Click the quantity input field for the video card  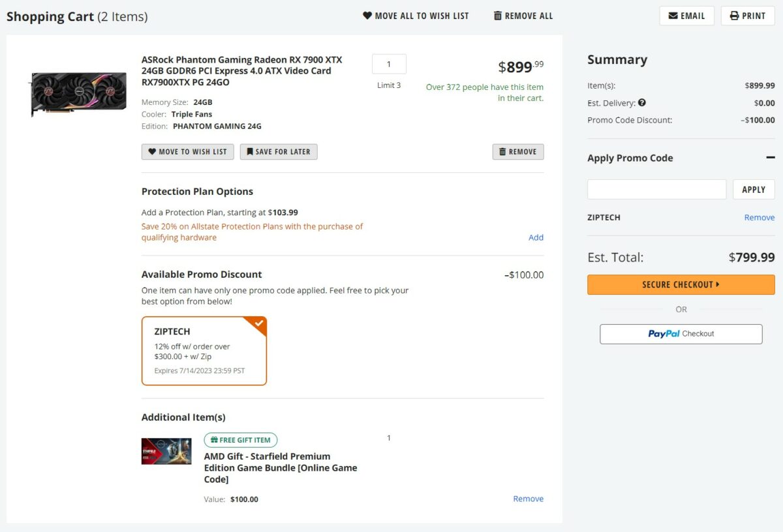389,64
